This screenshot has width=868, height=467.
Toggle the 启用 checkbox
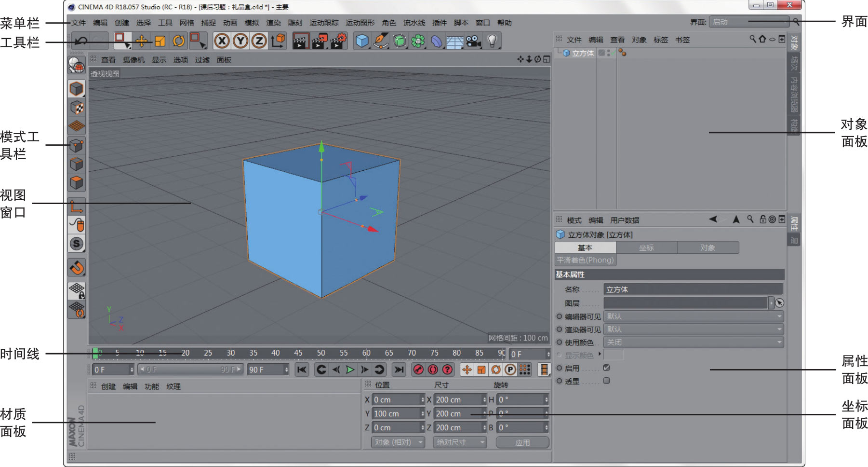pyautogui.click(x=607, y=368)
